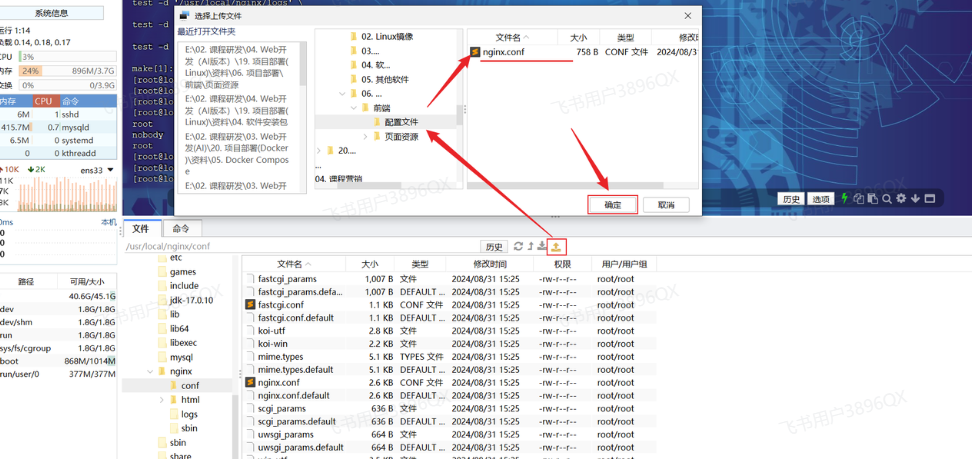Image resolution: width=972 pixels, height=459 pixels.
Task: Select the mysqld process row
Action: point(58,127)
